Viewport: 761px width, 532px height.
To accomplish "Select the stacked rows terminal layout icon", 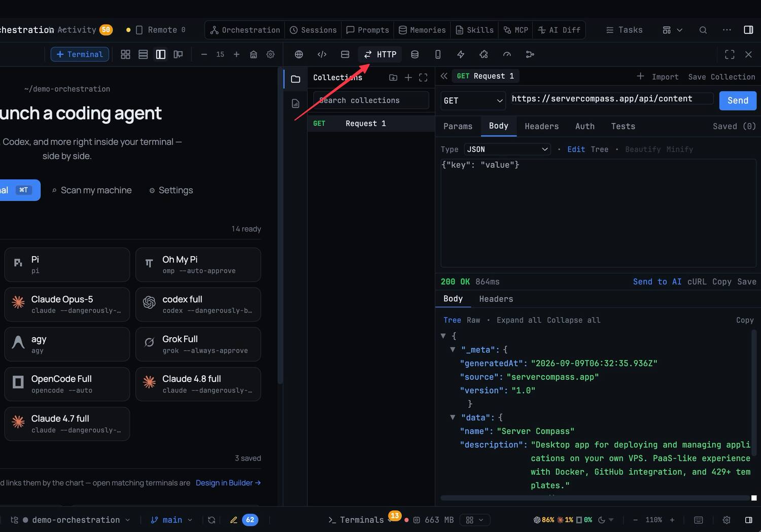I will point(143,54).
